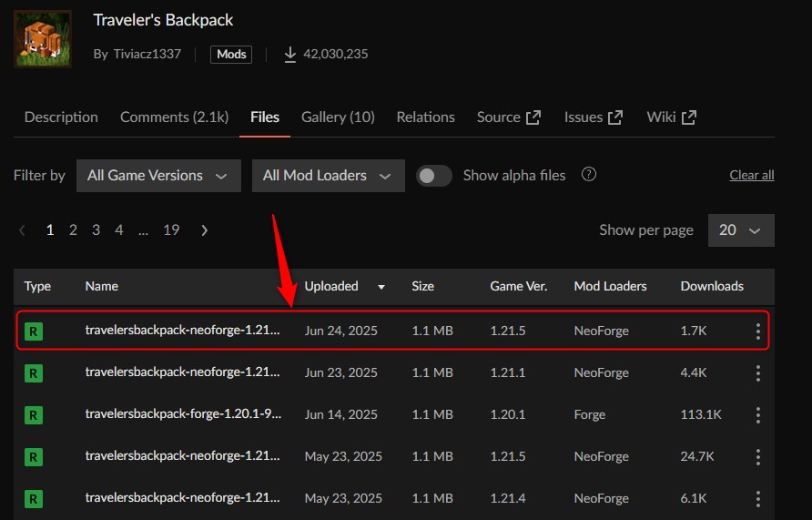This screenshot has height=520, width=812.
Task: Go to page 3 of files
Action: (96, 230)
